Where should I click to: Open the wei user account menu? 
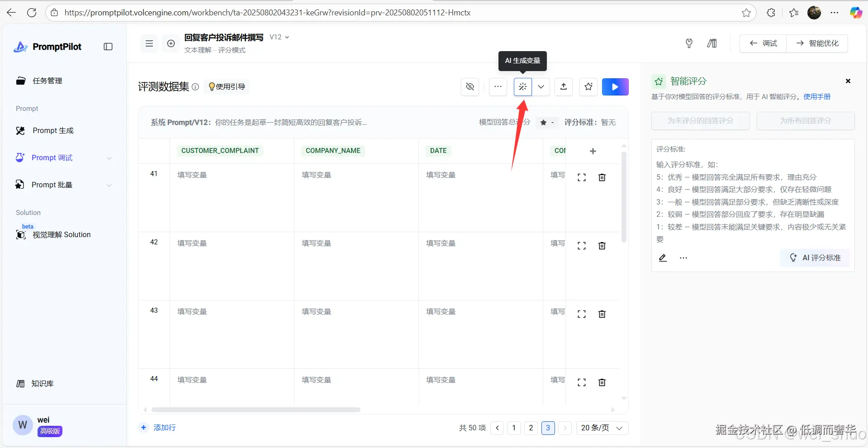[38, 425]
